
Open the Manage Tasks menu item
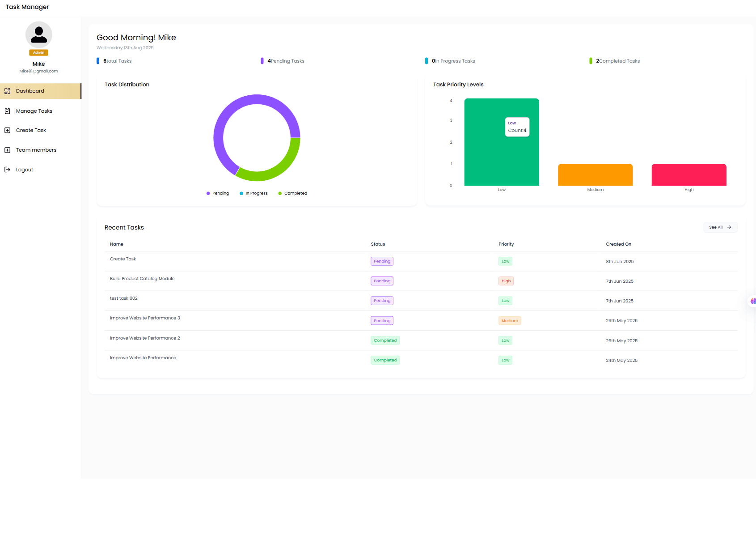tap(34, 111)
